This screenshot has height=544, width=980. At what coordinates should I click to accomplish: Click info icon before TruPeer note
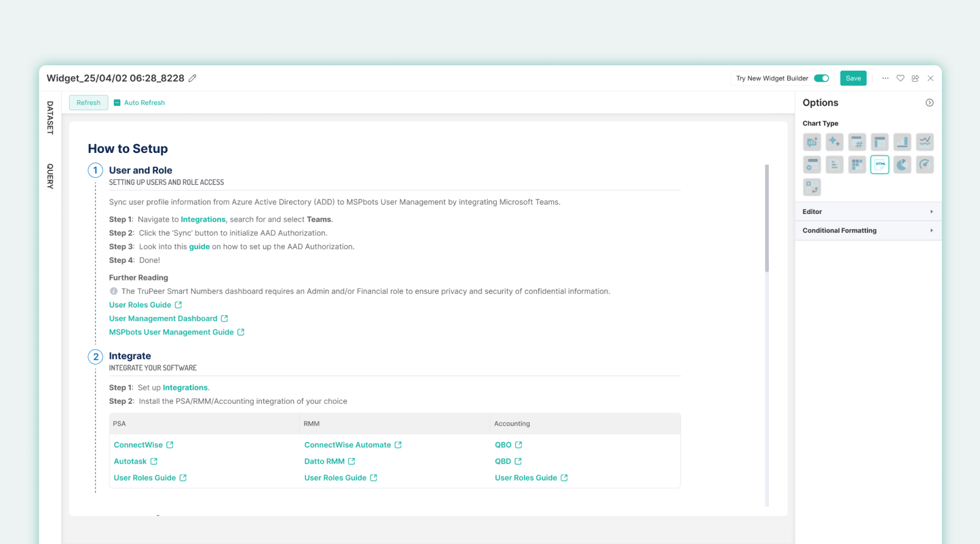pos(114,291)
